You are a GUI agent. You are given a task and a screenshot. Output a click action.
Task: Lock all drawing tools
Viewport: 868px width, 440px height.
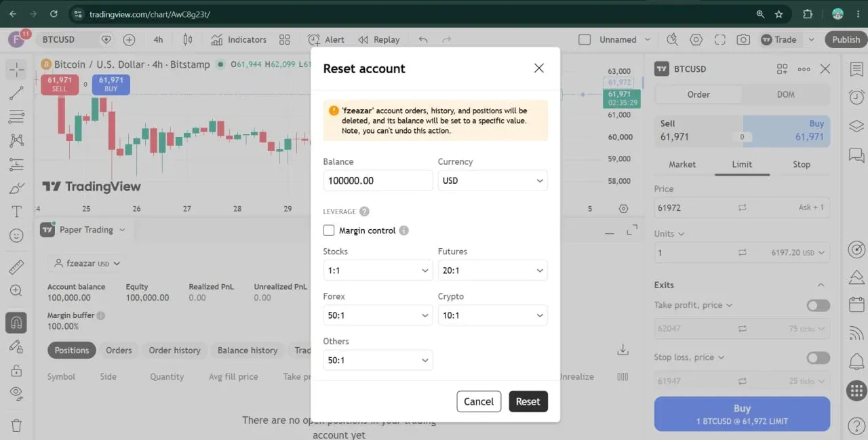pos(16,370)
